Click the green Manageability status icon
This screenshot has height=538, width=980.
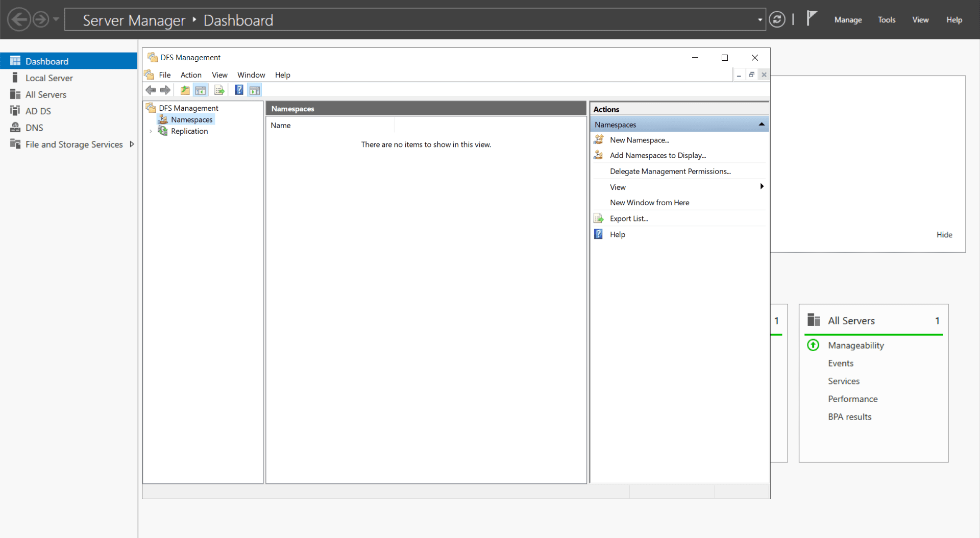pyautogui.click(x=813, y=345)
